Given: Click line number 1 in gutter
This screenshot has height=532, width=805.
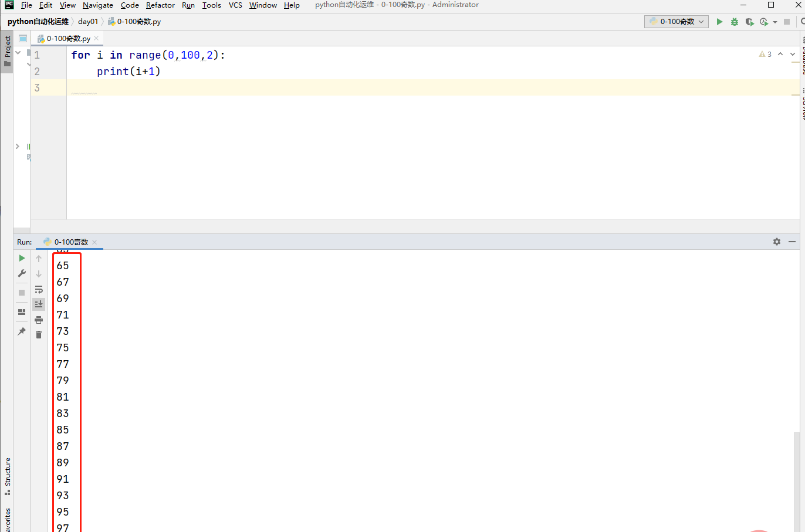Looking at the screenshot, I should tap(37, 55).
